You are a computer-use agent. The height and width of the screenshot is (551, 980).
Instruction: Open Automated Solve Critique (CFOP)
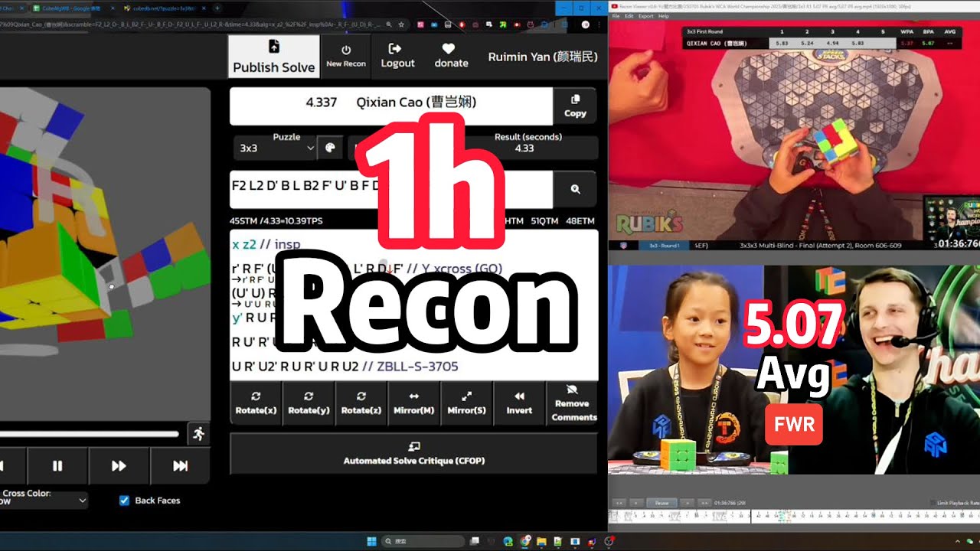point(413,454)
